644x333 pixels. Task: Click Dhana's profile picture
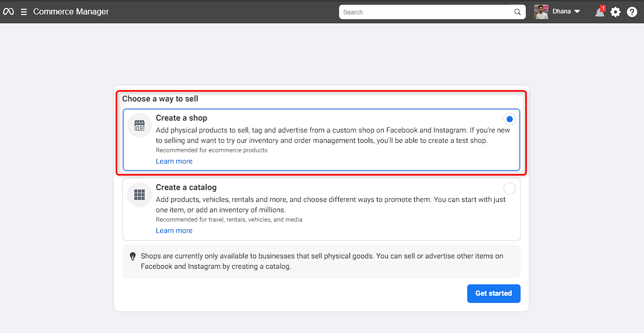tap(541, 12)
